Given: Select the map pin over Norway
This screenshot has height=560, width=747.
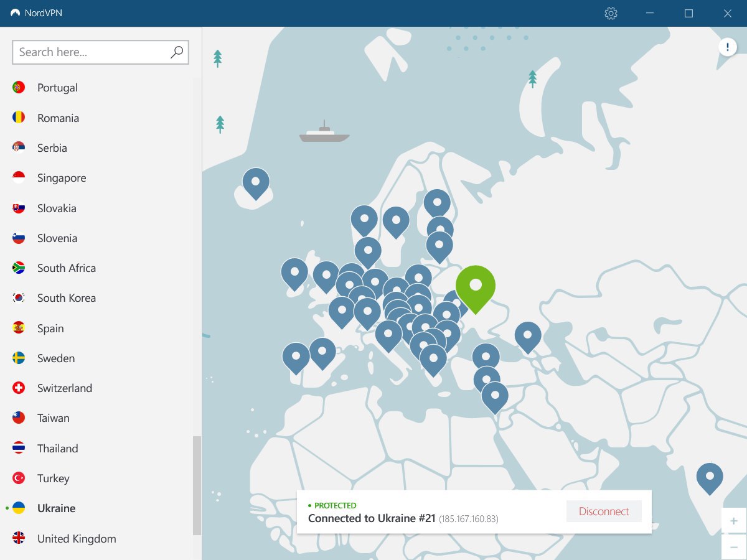Looking at the screenshot, I should tap(364, 222).
